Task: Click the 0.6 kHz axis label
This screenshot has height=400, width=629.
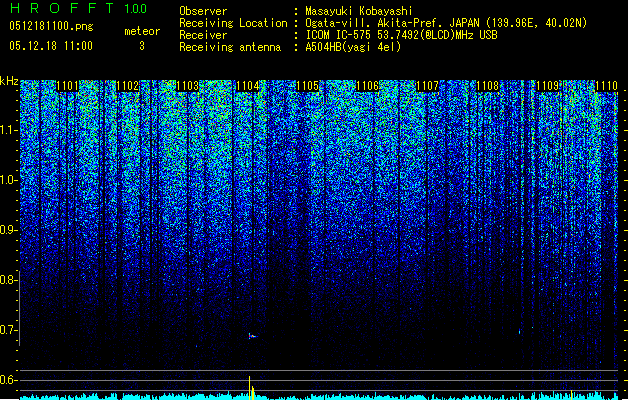Action: click(x=8, y=380)
